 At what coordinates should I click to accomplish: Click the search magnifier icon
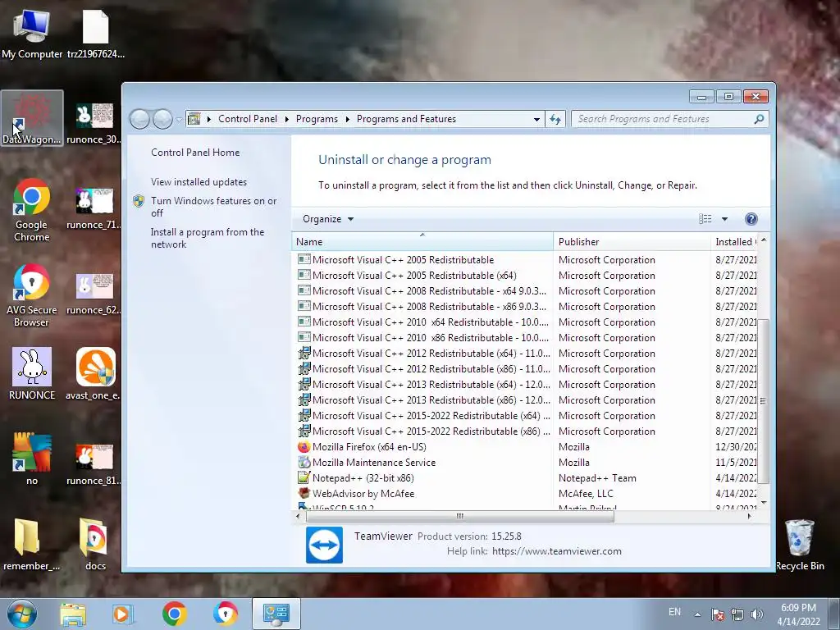(x=759, y=119)
